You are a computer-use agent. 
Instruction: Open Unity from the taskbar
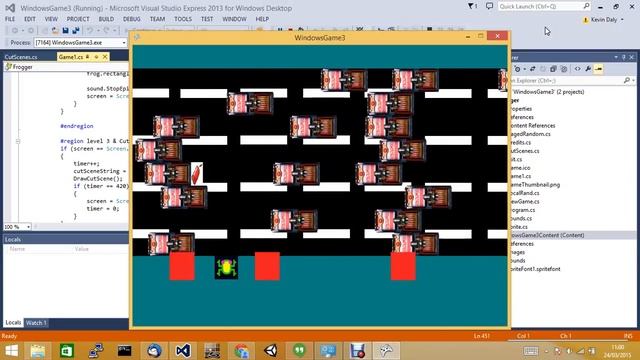(270, 351)
